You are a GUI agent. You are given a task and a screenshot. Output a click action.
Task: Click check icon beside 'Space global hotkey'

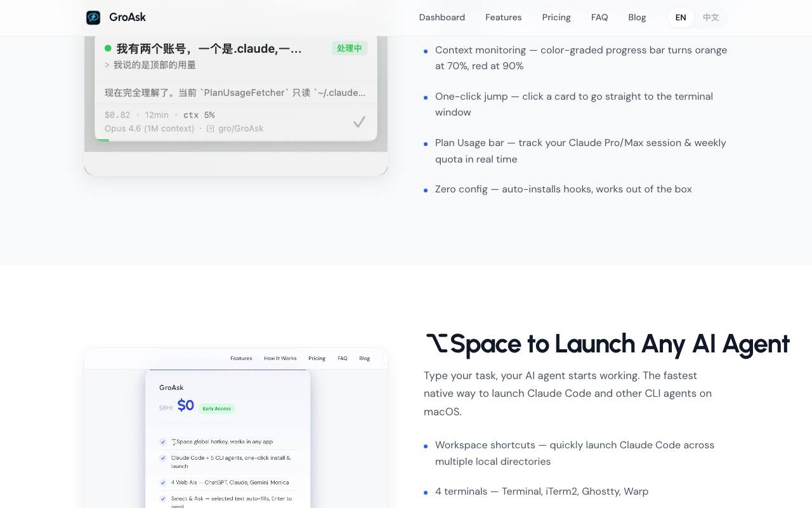tap(163, 442)
